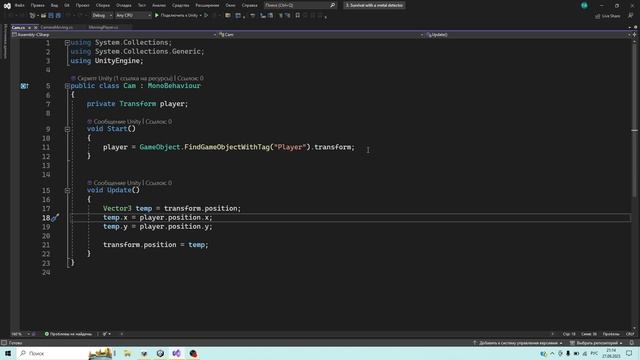Open the Update() member navigation dropdown
Screen dimensions: 640x360
coord(528,35)
